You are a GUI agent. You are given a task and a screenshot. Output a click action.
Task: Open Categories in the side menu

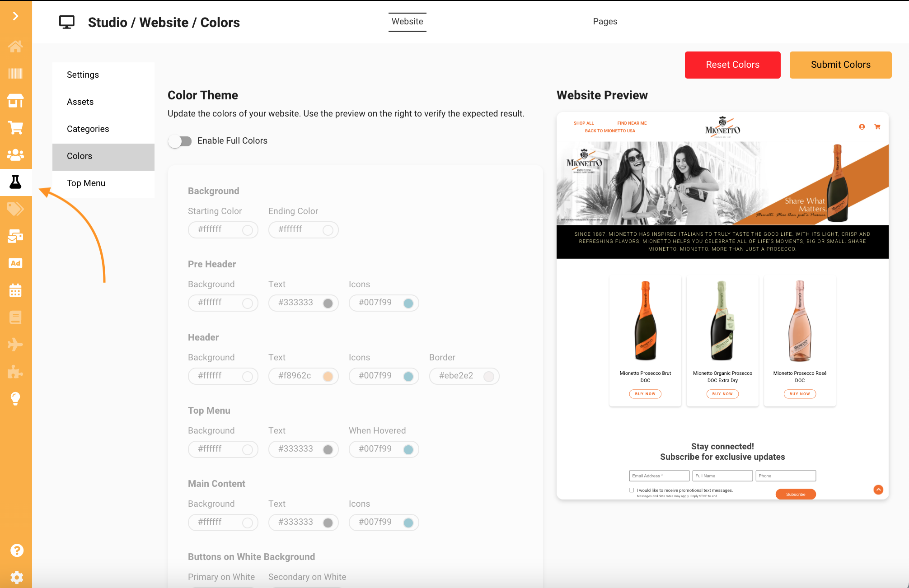click(103, 129)
